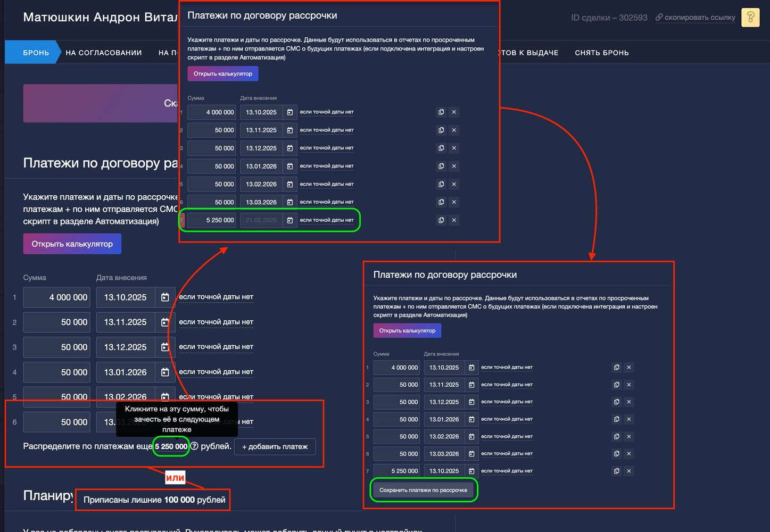Open calendar for 13.01.2026 in lower-right panel
Screen dimensions: 770x532
471,419
